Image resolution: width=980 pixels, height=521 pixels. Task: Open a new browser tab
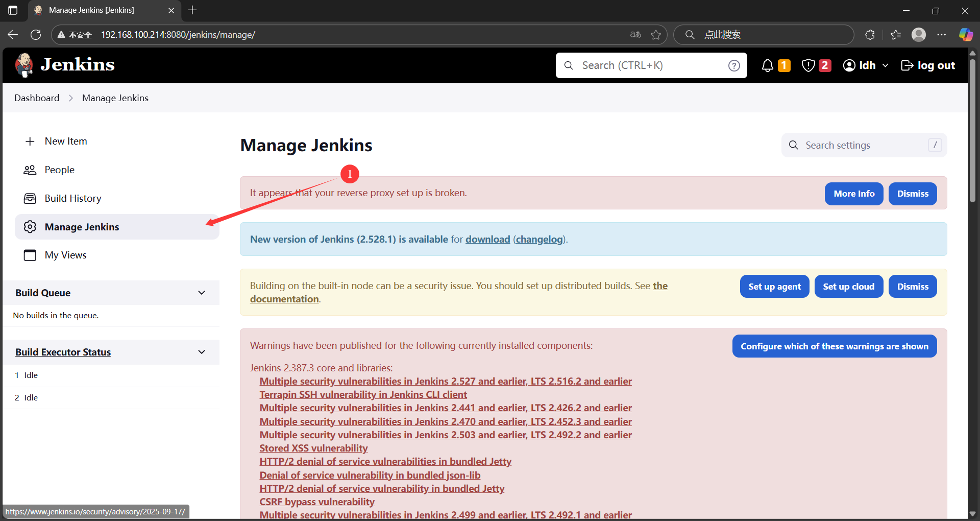[192, 10]
